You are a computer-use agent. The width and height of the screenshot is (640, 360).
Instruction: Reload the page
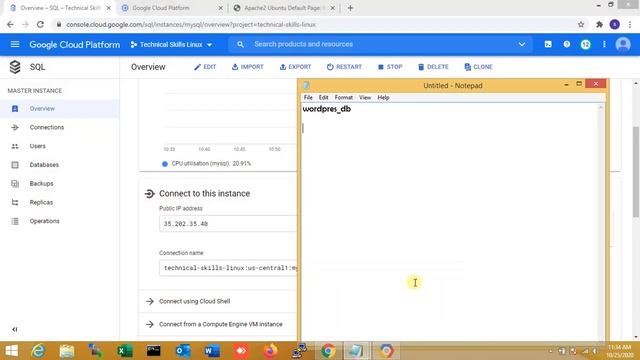tap(40, 24)
